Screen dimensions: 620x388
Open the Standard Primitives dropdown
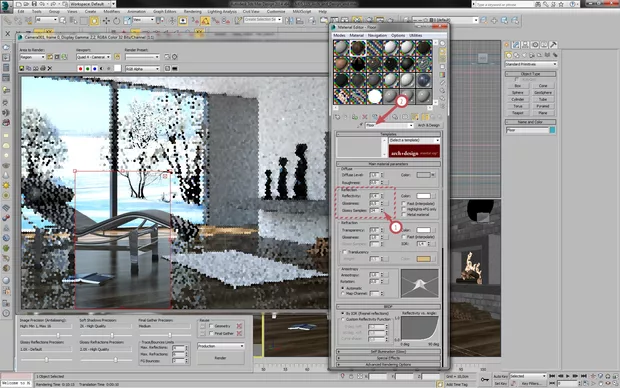tap(531, 64)
